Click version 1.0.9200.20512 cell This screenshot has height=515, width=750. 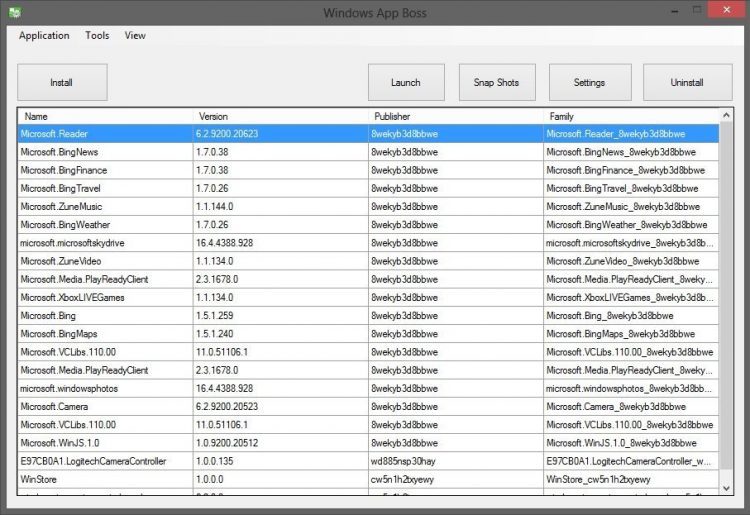click(x=280, y=443)
